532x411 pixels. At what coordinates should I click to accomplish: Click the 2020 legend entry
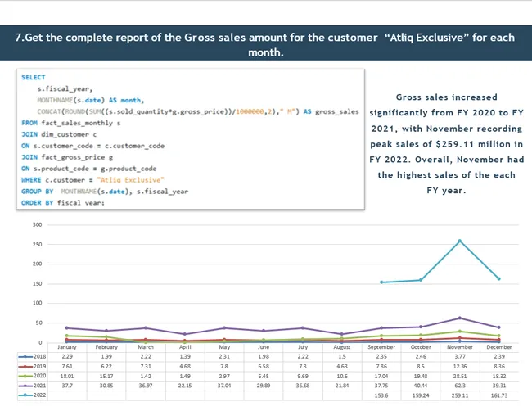(32, 376)
